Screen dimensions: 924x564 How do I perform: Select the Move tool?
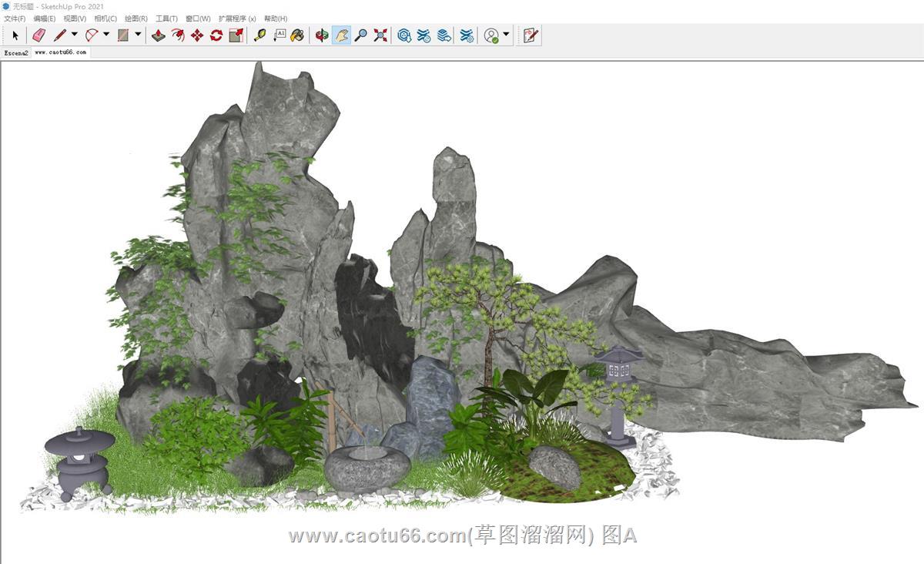click(x=197, y=35)
